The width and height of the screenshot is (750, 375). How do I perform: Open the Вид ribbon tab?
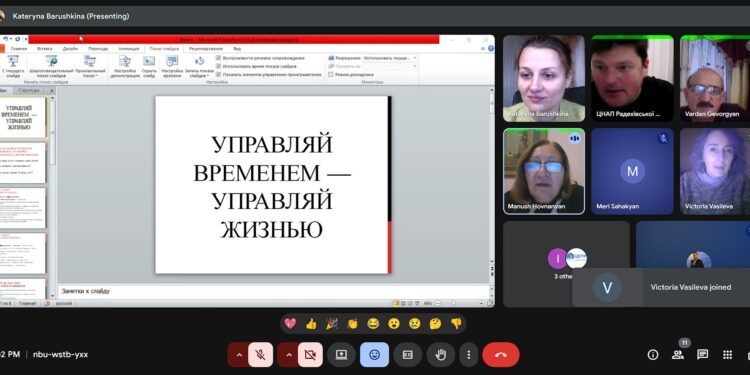237,49
